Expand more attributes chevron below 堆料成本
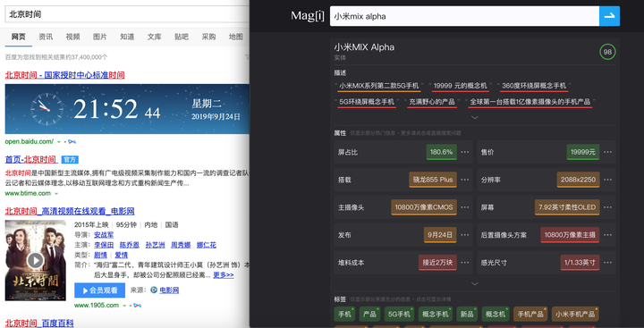Viewport: 644px width, 328px height. 475,283
